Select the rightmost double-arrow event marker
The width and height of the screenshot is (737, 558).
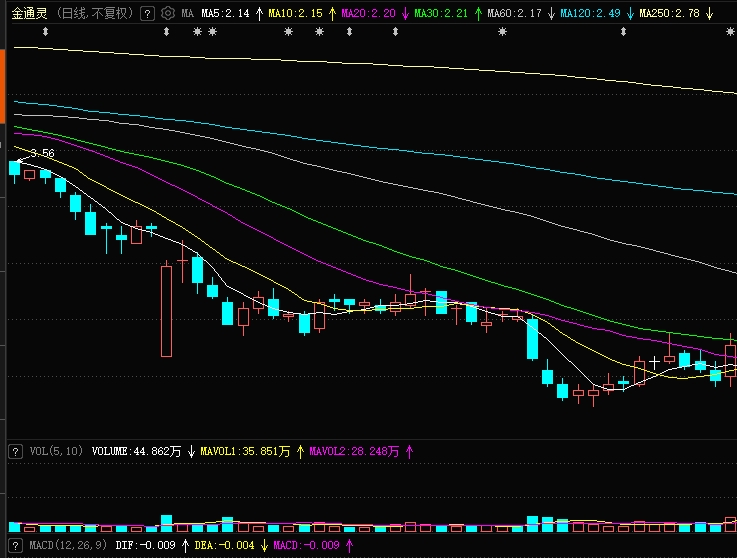point(623,31)
